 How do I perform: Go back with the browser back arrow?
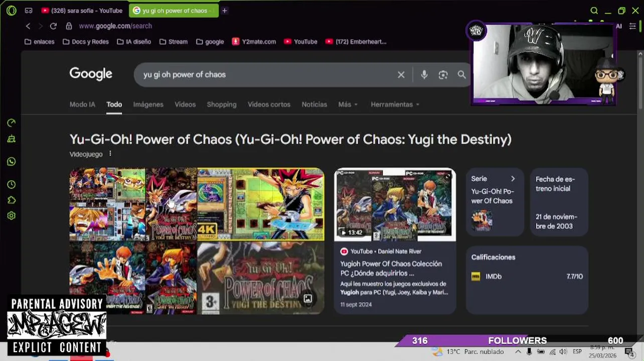28,26
